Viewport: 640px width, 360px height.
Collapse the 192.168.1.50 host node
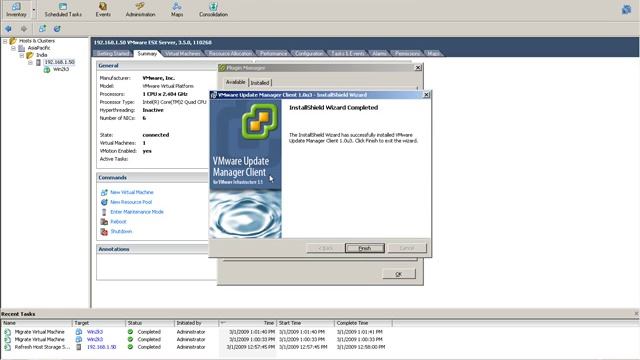coord(30,62)
